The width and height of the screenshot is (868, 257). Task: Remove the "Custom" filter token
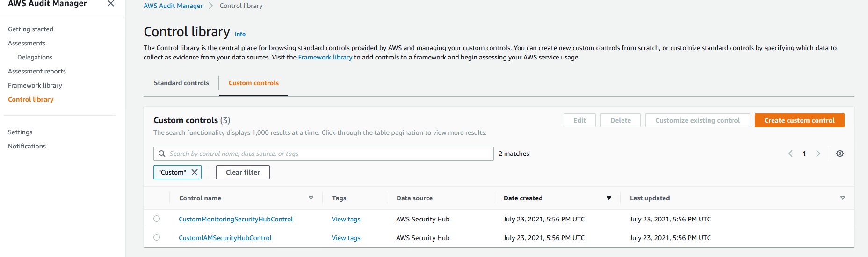[x=195, y=172]
